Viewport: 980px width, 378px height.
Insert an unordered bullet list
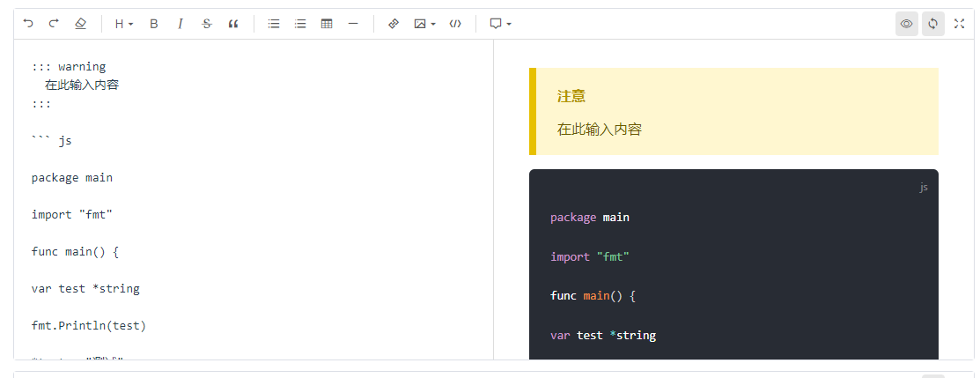274,24
